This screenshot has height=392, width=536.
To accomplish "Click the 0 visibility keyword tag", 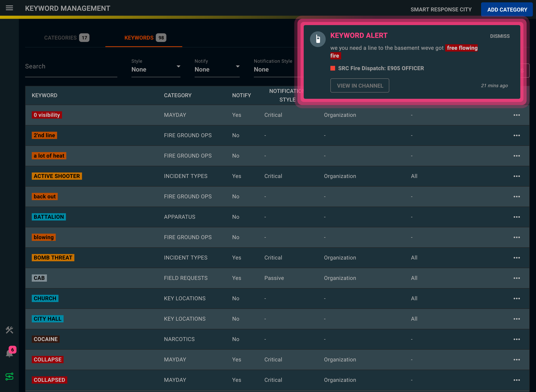I will (x=47, y=115).
